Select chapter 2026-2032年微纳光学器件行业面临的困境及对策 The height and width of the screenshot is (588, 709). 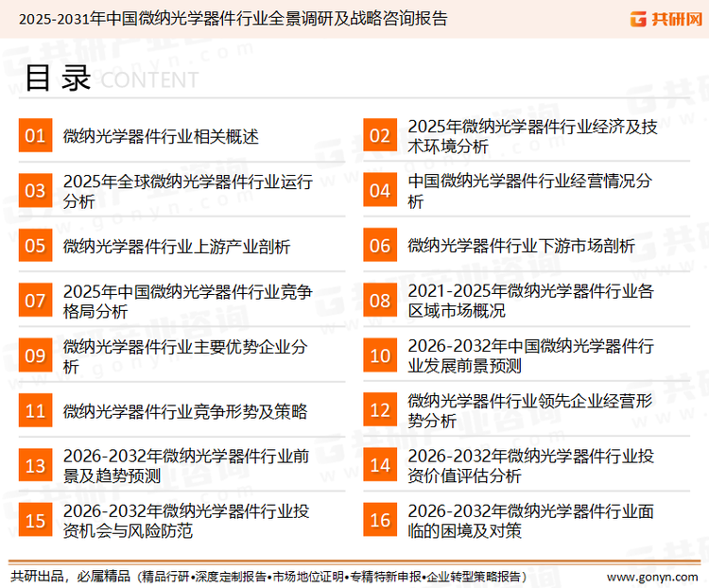(x=531, y=521)
